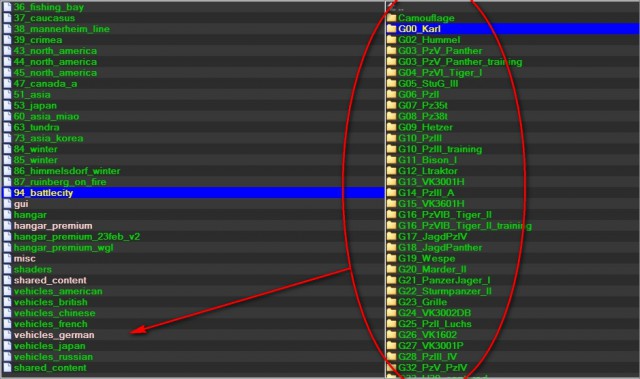Click the Camouflage folder icon
640x379 pixels.
[391, 18]
